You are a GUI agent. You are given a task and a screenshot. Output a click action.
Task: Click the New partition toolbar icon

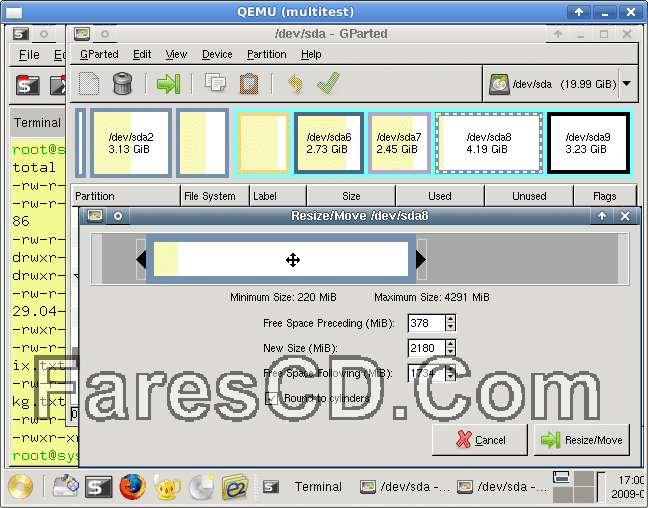coord(89,83)
